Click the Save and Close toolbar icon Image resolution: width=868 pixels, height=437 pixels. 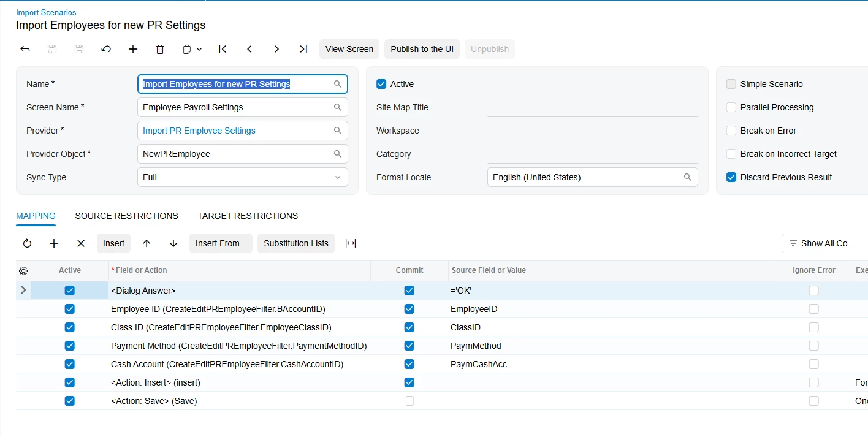point(52,49)
